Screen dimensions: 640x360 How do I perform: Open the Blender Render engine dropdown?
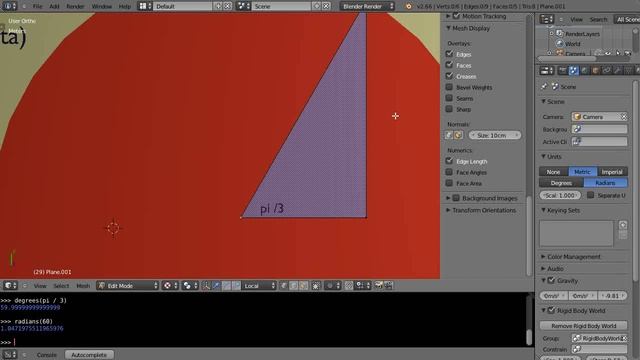367,6
